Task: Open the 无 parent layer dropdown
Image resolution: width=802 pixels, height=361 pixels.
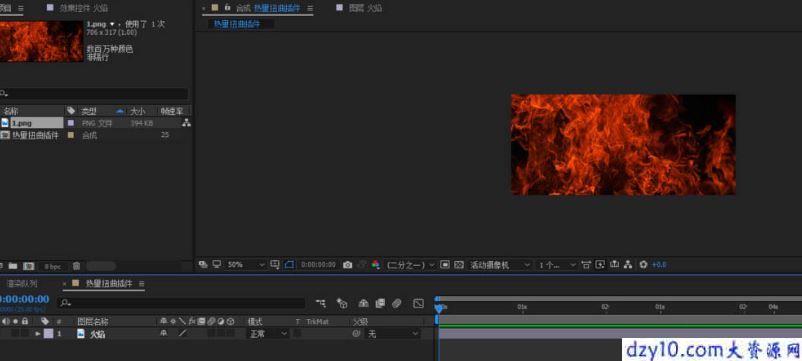Action: click(x=393, y=334)
